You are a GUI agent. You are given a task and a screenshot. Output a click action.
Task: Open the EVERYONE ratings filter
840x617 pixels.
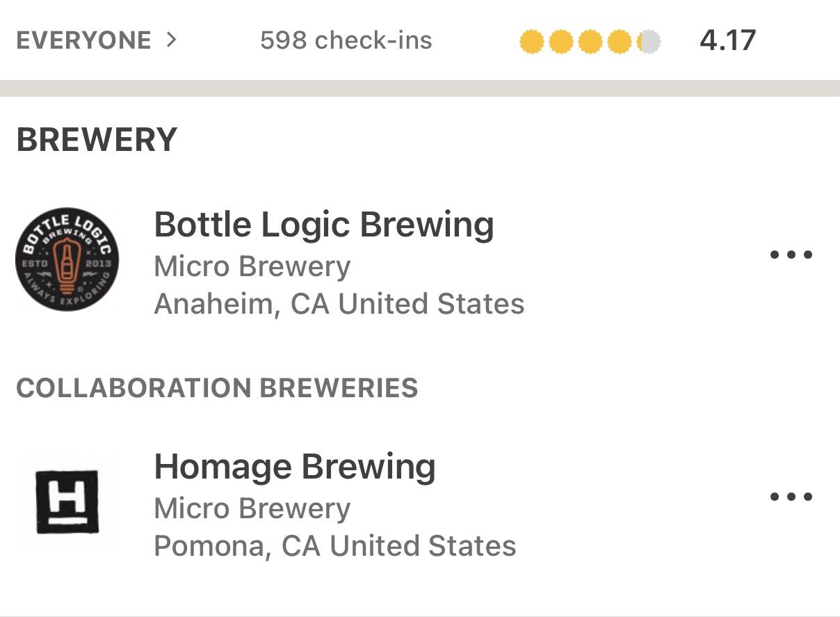click(x=83, y=40)
